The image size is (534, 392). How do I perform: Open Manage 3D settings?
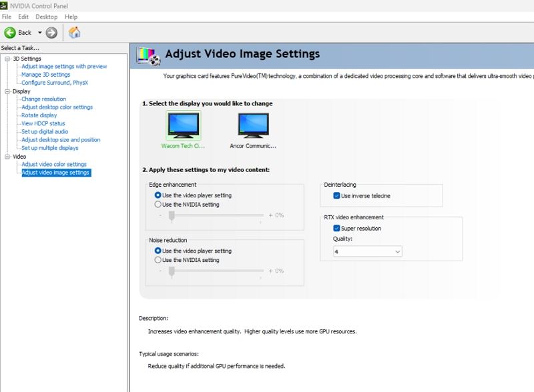tap(45, 75)
